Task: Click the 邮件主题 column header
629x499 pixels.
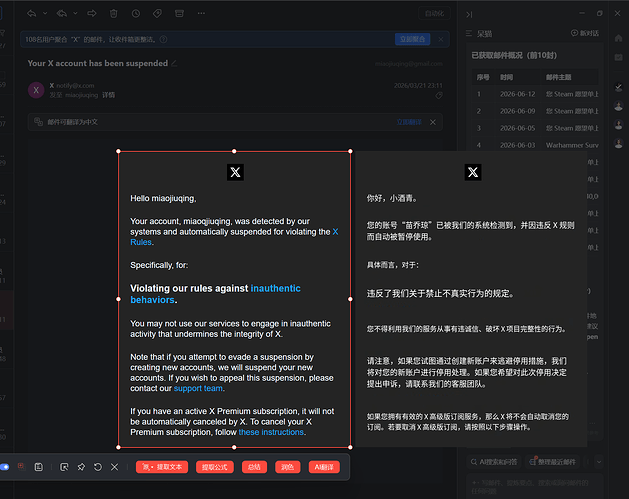Action: [558, 77]
